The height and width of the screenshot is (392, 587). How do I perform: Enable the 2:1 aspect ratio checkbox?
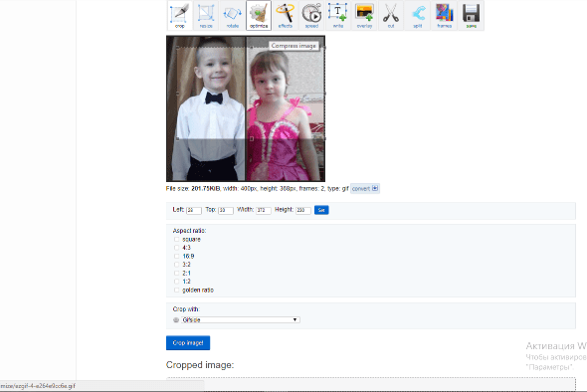[176, 273]
